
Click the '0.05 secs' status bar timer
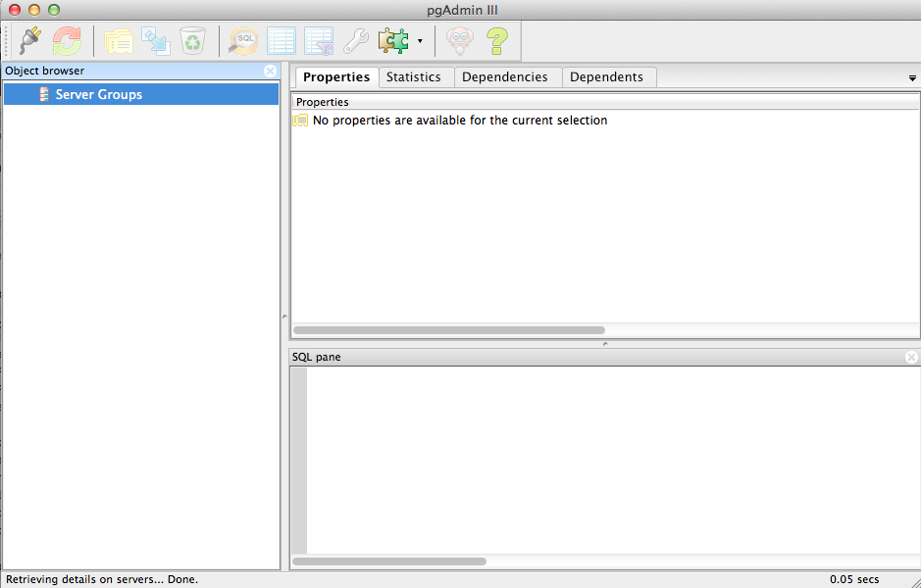pyautogui.click(x=854, y=579)
